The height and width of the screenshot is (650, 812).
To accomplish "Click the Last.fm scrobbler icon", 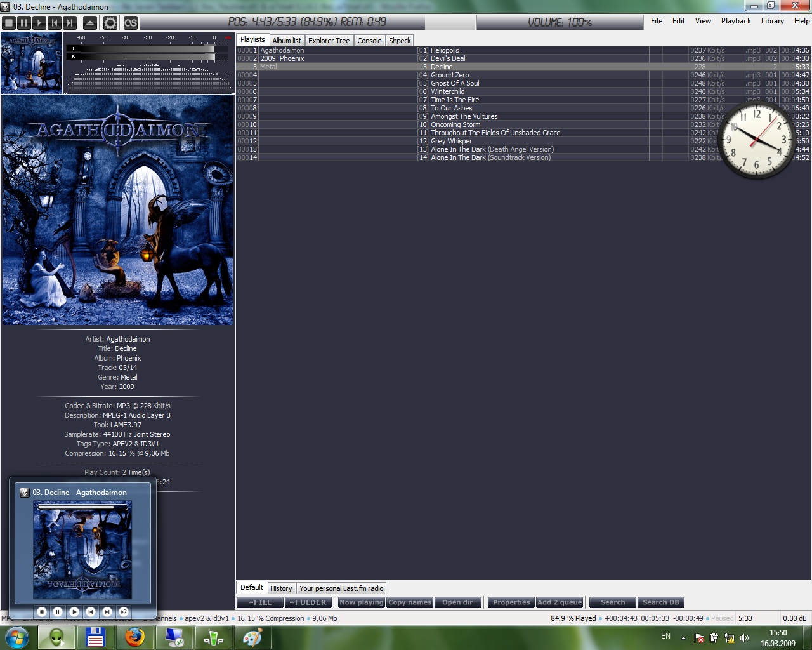I will (130, 23).
